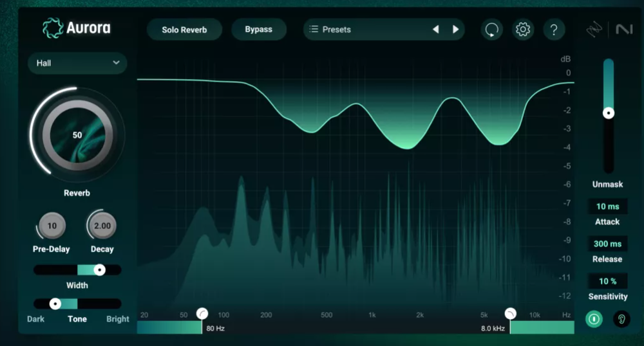Viewport: 644px width, 346px height.
Task: Click the low-cut filter handle at 80 Hz
Action: [x=202, y=314]
